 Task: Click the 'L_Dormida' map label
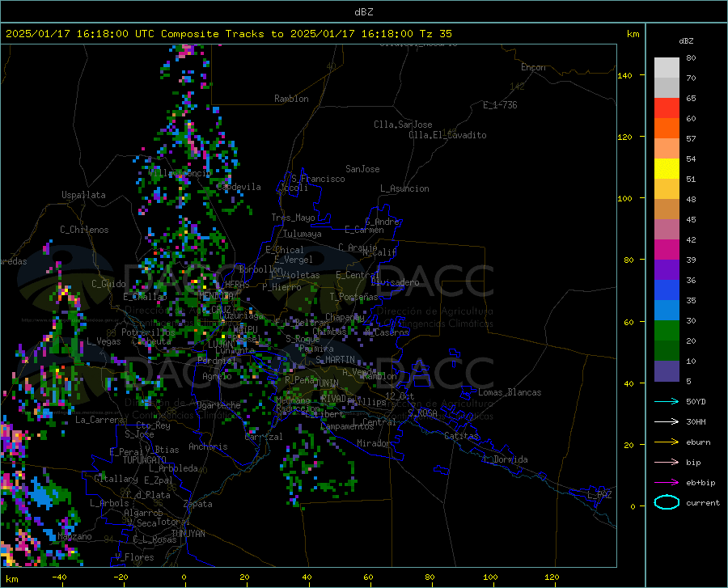tap(506, 459)
